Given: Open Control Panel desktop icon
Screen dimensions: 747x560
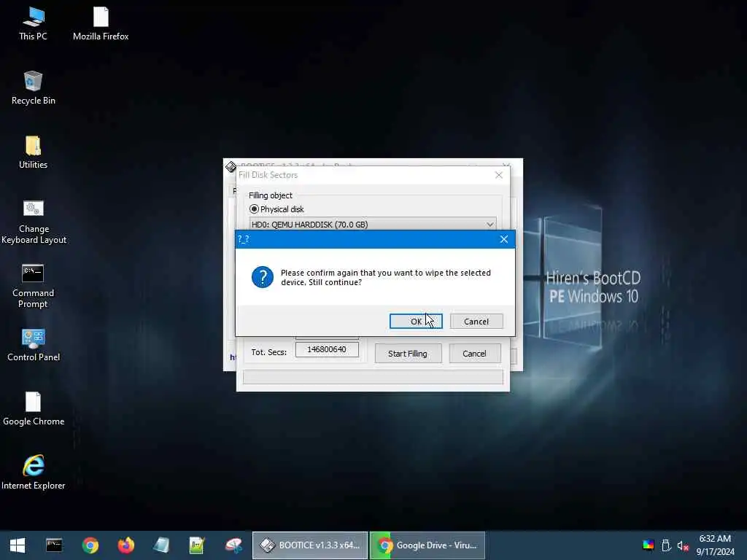Looking at the screenshot, I should (x=34, y=345).
